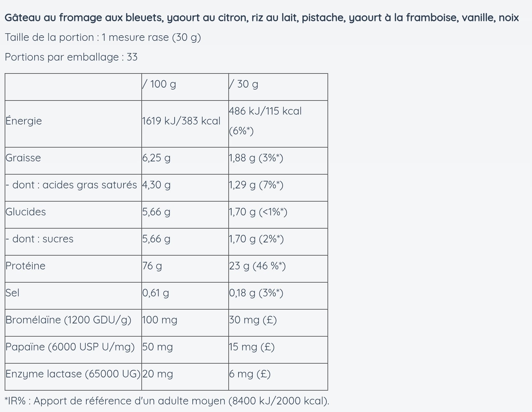
Task: Click the Glucides row label
Action: click(26, 212)
